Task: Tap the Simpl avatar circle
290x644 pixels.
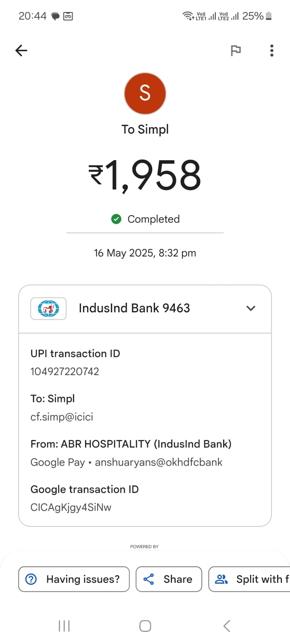Action: point(145,93)
